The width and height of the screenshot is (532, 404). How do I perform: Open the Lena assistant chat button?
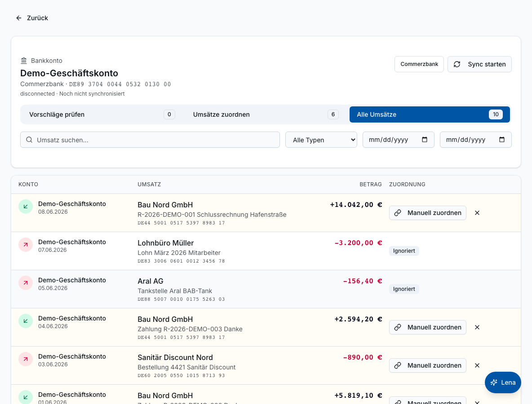coord(503,382)
